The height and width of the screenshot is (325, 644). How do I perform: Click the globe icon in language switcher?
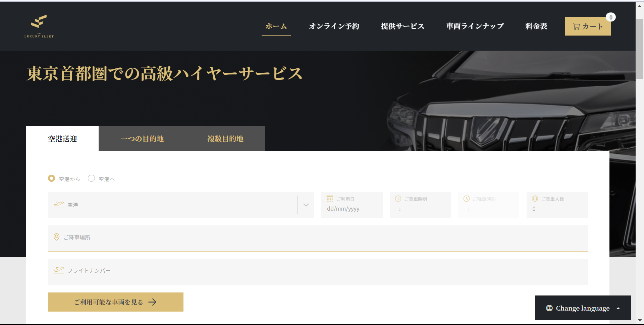pyautogui.click(x=549, y=308)
